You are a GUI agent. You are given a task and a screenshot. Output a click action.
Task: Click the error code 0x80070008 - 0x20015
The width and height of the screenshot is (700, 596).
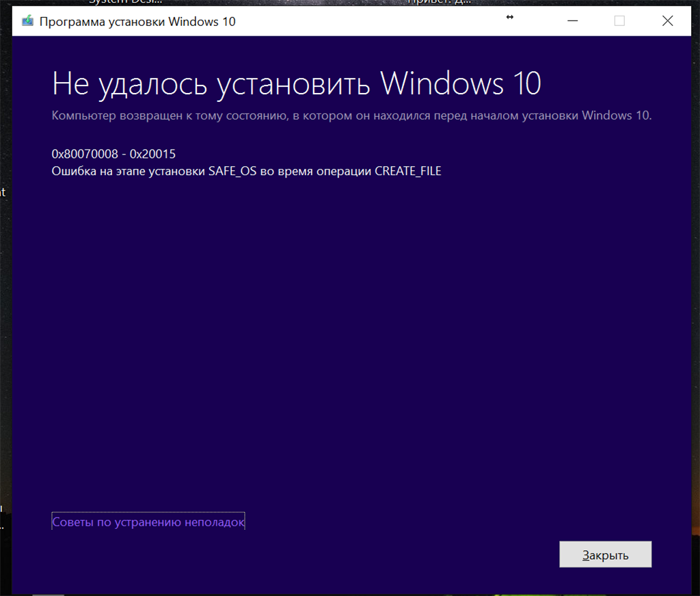pyautogui.click(x=113, y=154)
